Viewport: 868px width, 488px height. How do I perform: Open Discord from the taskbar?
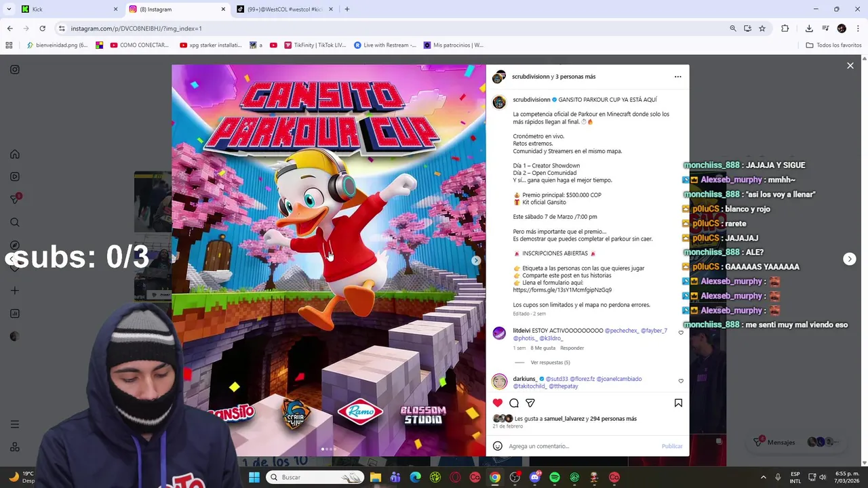coord(535,477)
